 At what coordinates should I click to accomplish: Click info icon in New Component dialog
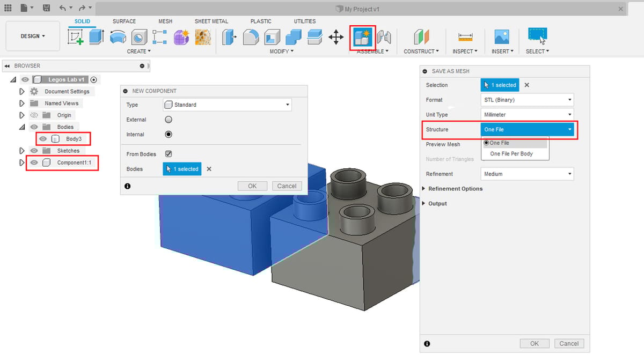click(127, 186)
